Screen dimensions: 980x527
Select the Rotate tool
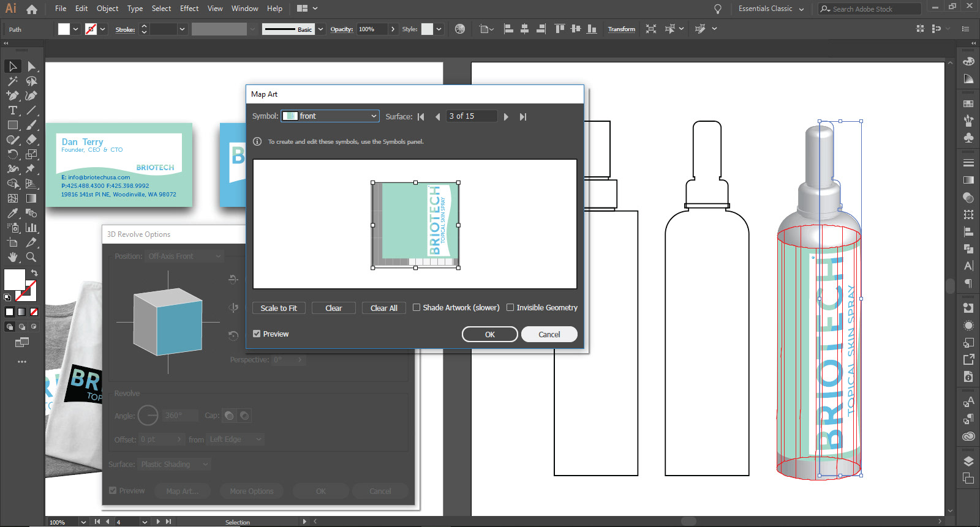click(x=13, y=154)
